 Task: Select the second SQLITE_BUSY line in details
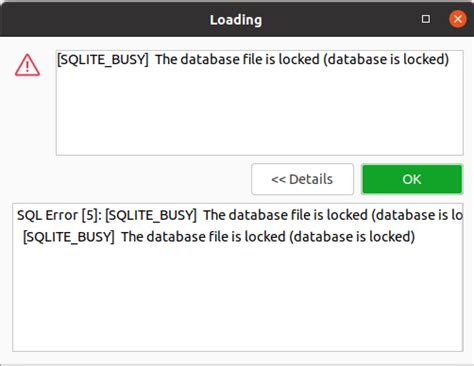click(219, 237)
